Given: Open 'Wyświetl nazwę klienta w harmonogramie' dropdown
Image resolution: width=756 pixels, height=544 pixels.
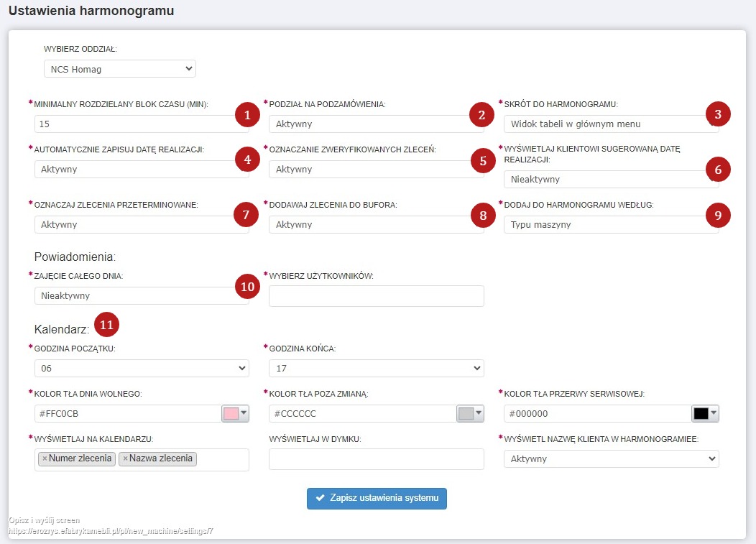Looking at the screenshot, I should click(x=611, y=458).
